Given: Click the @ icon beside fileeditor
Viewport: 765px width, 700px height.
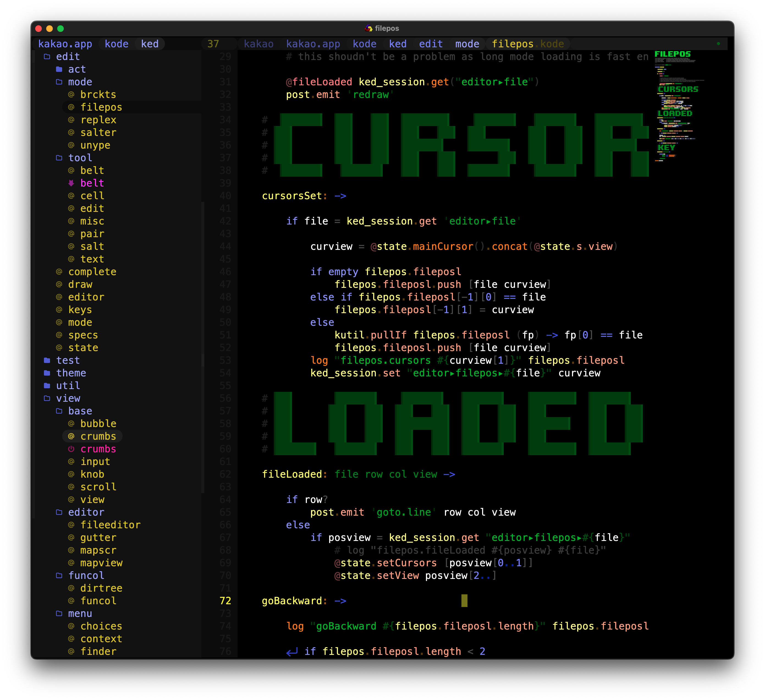Looking at the screenshot, I should click(x=71, y=525).
